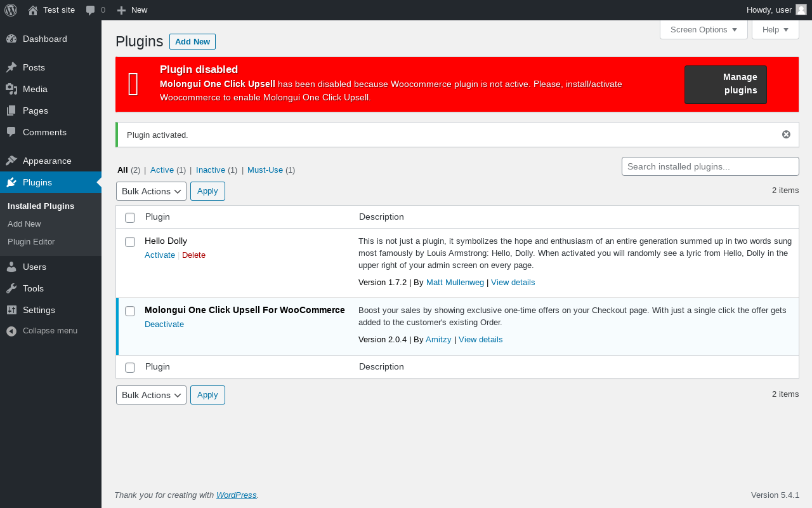Screen dimensions: 812x508
Task: Expand the Screen Options panel
Action: pyautogui.click(x=704, y=29)
